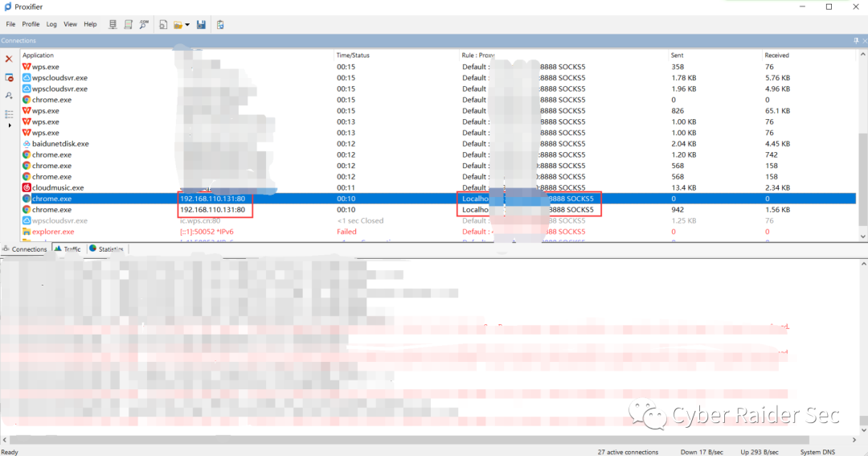The image size is (868, 456).
Task: Open the View menu
Action: point(70,24)
